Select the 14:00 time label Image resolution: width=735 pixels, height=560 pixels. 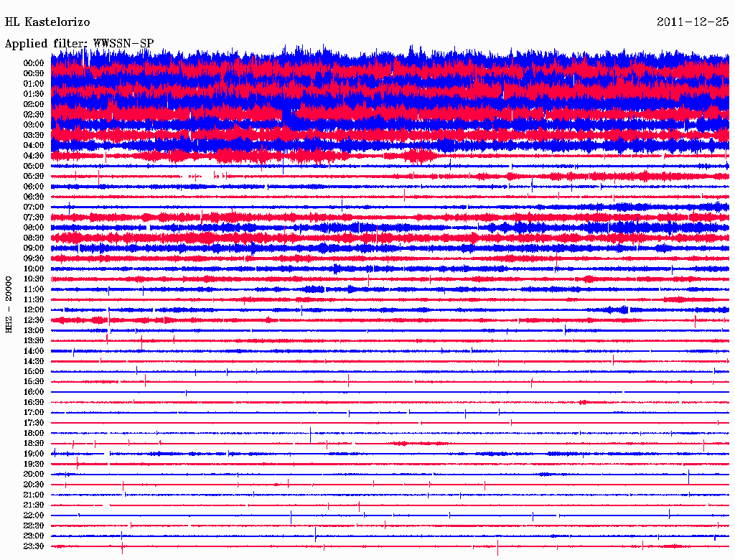click(34, 351)
